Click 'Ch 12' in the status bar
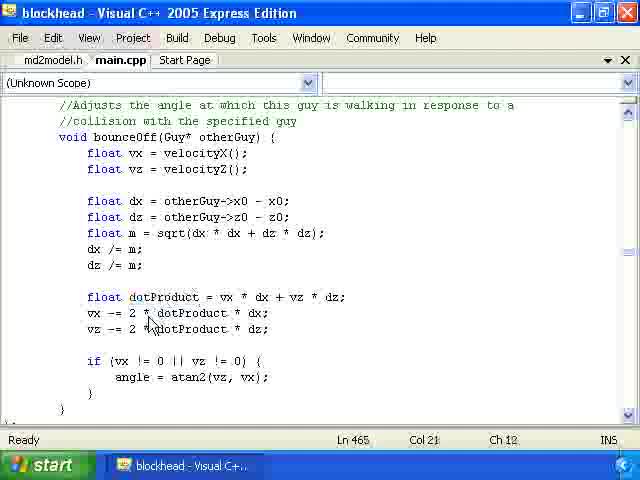Screen dimensions: 640x480 503,440
